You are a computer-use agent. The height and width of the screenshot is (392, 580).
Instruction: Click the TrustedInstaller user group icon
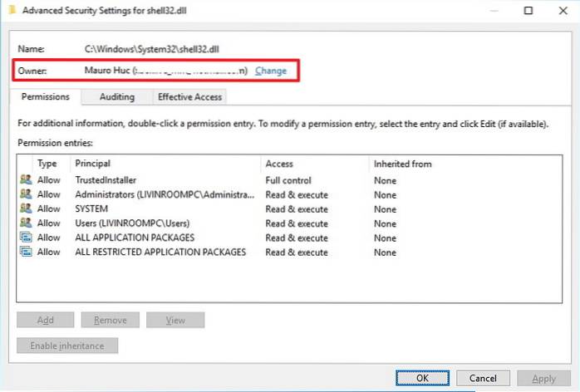pos(26,179)
